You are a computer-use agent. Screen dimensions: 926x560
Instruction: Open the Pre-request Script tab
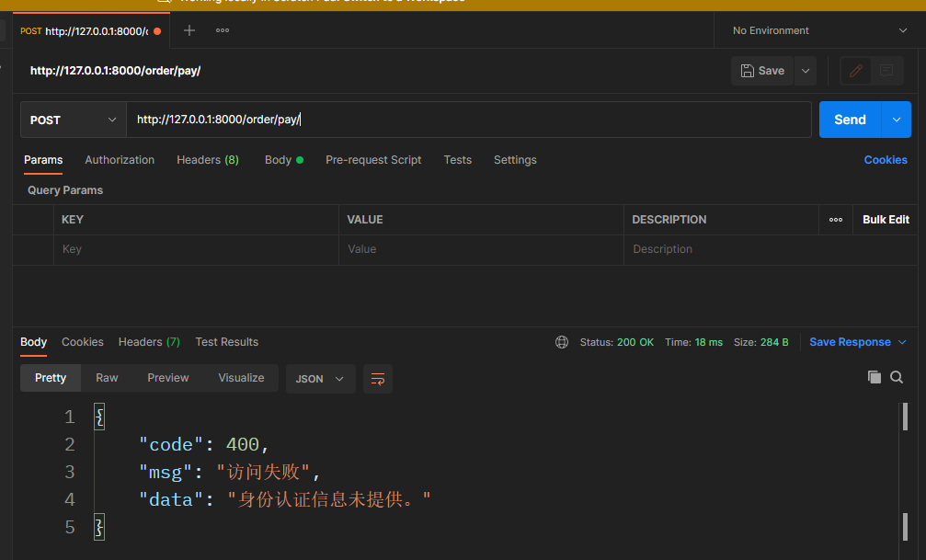373,160
